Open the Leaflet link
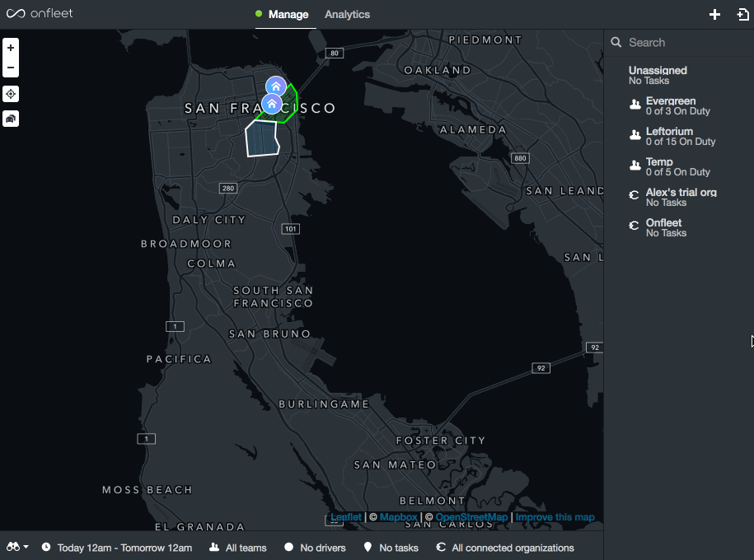 [x=346, y=517]
